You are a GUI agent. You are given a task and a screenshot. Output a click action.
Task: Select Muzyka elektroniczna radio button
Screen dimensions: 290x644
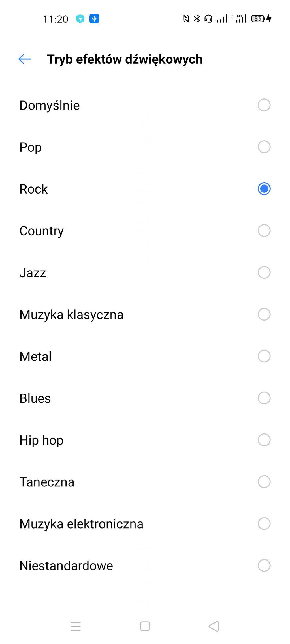(x=264, y=523)
